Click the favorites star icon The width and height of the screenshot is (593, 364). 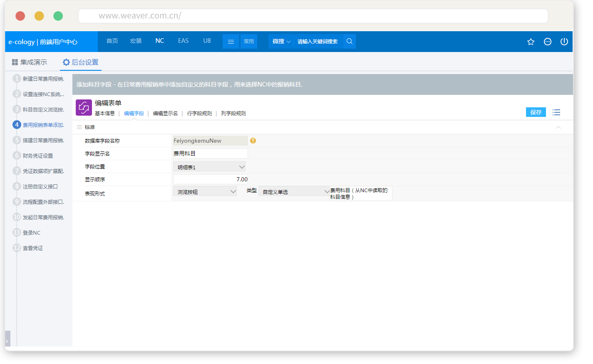(531, 42)
